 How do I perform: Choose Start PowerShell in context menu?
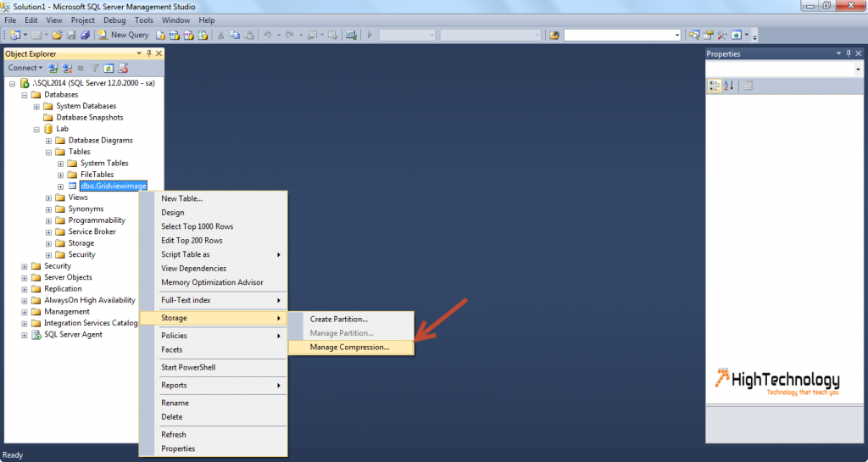pos(213,367)
